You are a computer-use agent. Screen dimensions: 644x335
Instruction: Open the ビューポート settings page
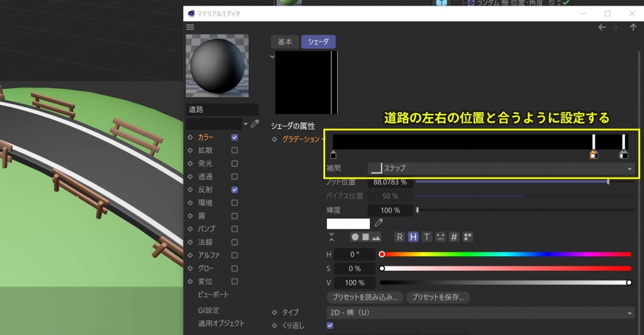[213, 295]
